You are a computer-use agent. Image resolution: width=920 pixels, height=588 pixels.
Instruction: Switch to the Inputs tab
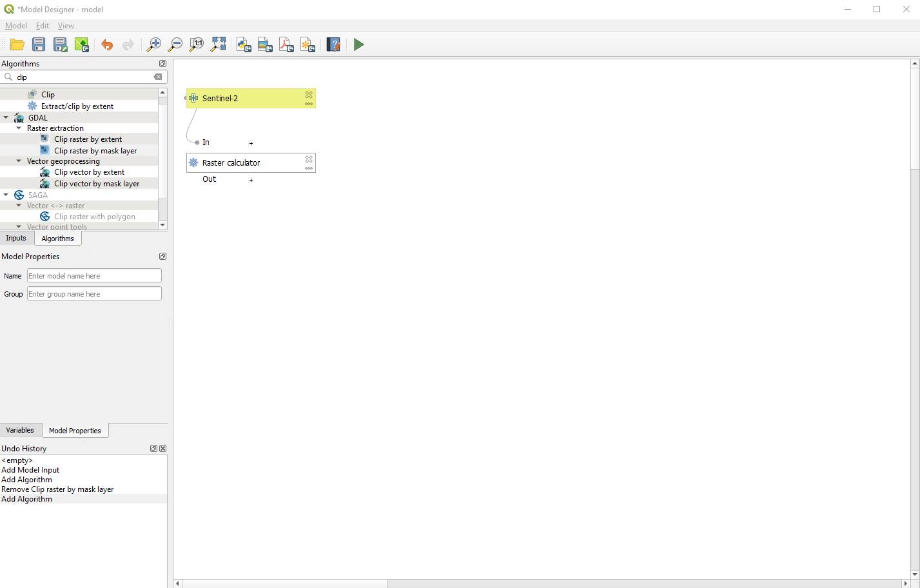tap(16, 238)
